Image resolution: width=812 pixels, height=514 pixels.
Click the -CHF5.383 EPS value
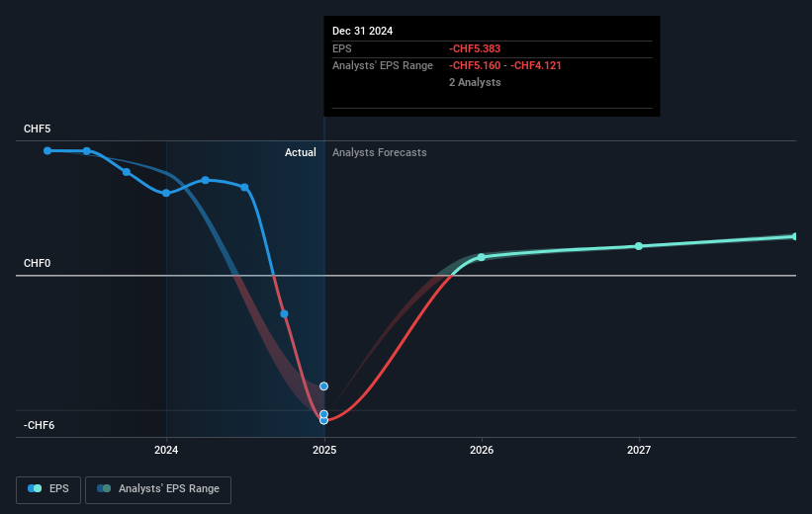click(475, 48)
